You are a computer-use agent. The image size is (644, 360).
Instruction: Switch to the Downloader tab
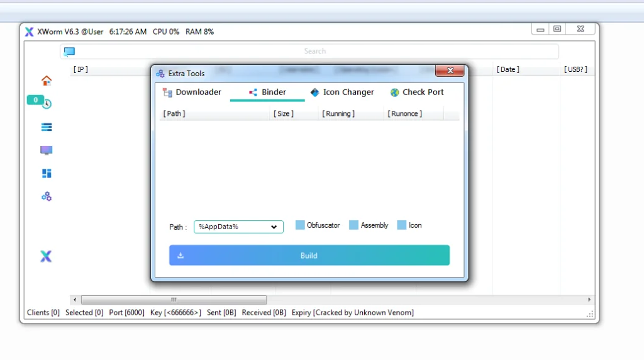pos(192,93)
